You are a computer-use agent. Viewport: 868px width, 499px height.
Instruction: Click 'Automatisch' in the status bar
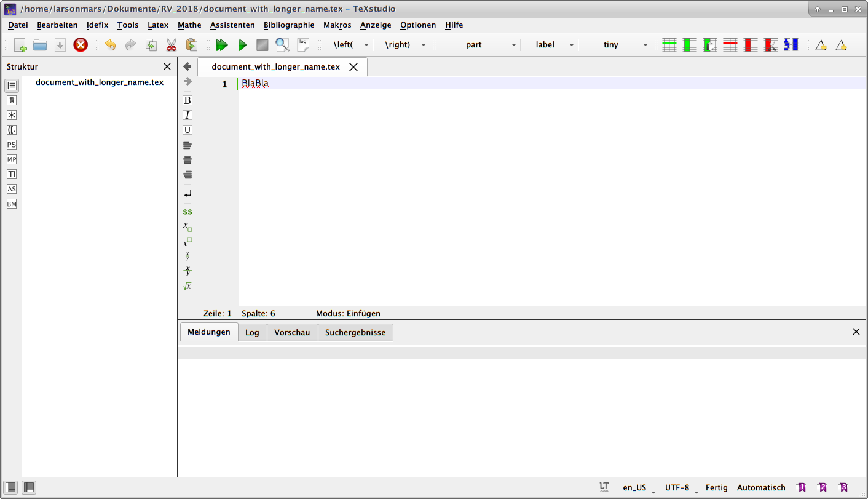coord(761,487)
